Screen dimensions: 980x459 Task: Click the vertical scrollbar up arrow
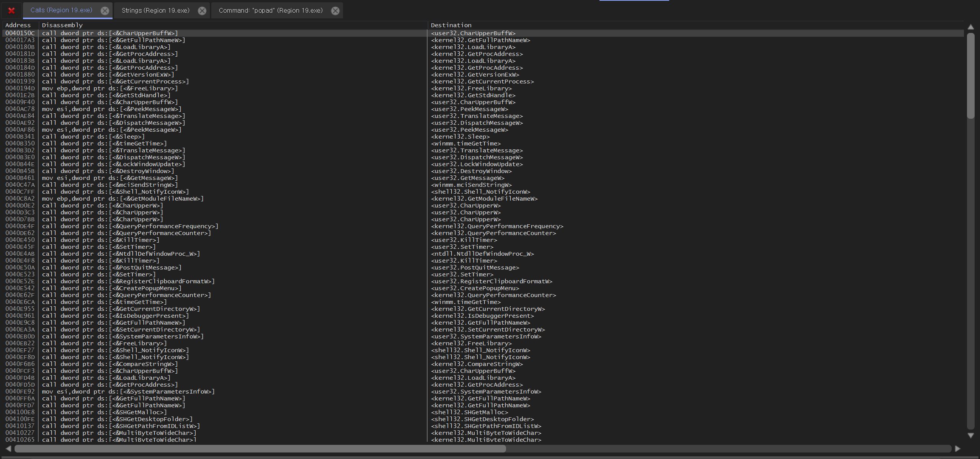click(970, 27)
